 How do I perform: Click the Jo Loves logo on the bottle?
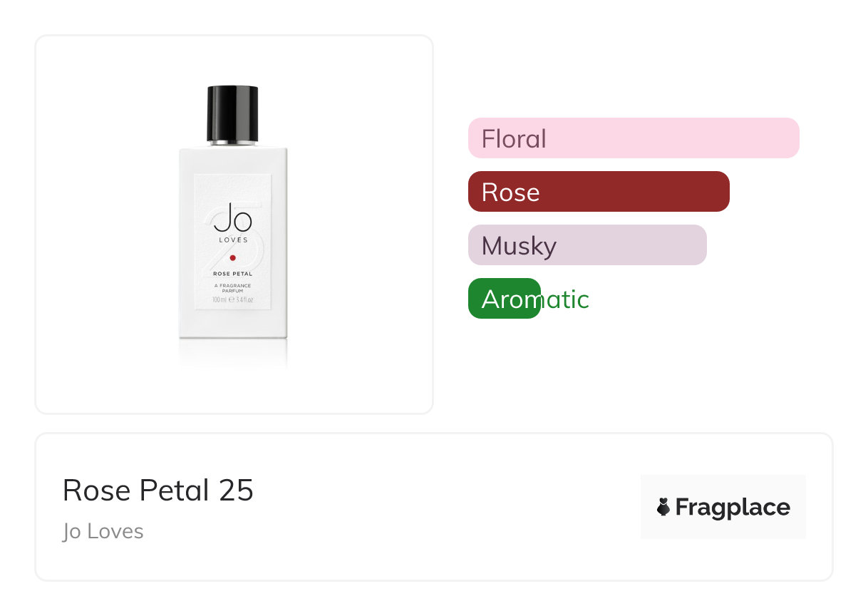pyautogui.click(x=232, y=222)
